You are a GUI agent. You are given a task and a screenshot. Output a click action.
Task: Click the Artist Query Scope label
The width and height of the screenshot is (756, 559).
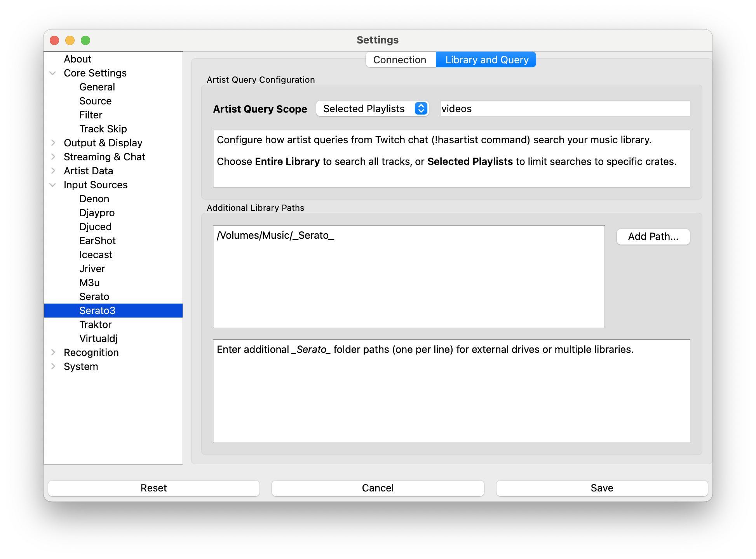pos(260,109)
